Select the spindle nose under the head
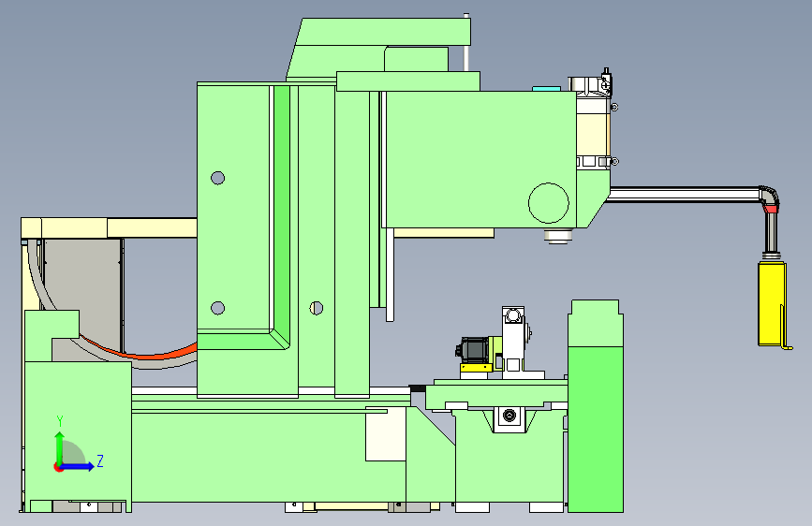Screen dimensions: 812x526 558,236
